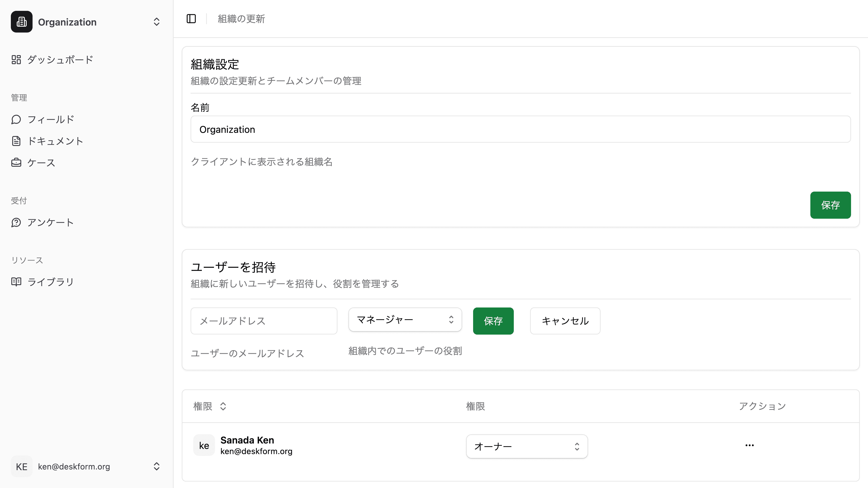Open the オーナー role dropdown for Sanada Ken

[x=527, y=446]
